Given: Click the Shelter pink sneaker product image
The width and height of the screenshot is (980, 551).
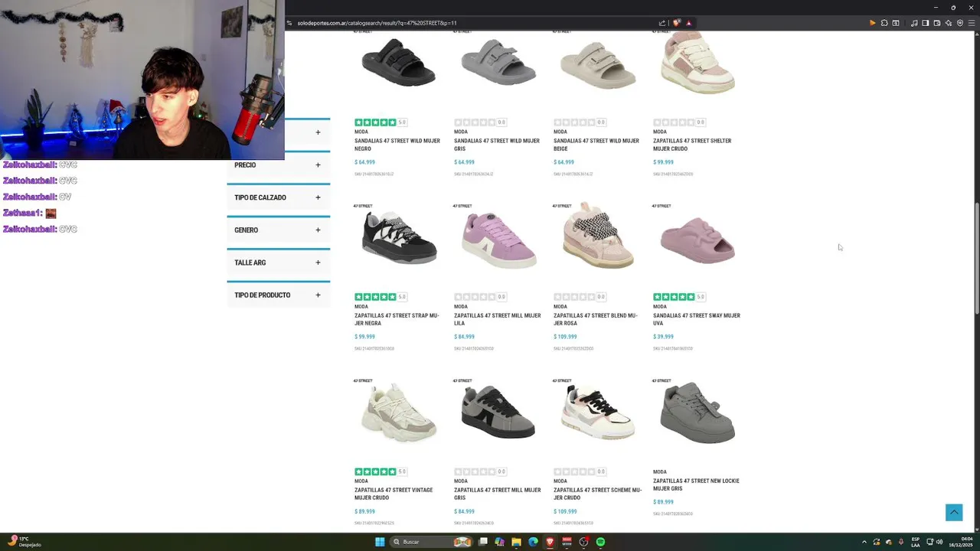Looking at the screenshot, I should click(x=697, y=63).
